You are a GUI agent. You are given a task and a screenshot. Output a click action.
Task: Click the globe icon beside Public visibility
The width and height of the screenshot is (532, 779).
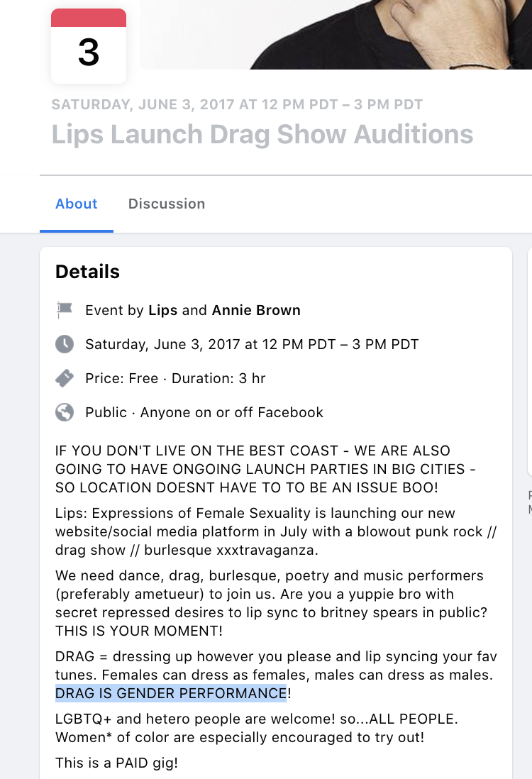pos(65,412)
